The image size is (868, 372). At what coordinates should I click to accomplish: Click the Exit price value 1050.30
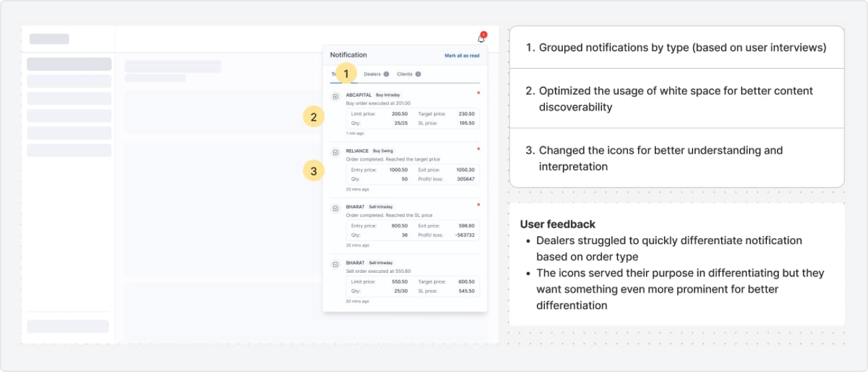[x=465, y=170]
